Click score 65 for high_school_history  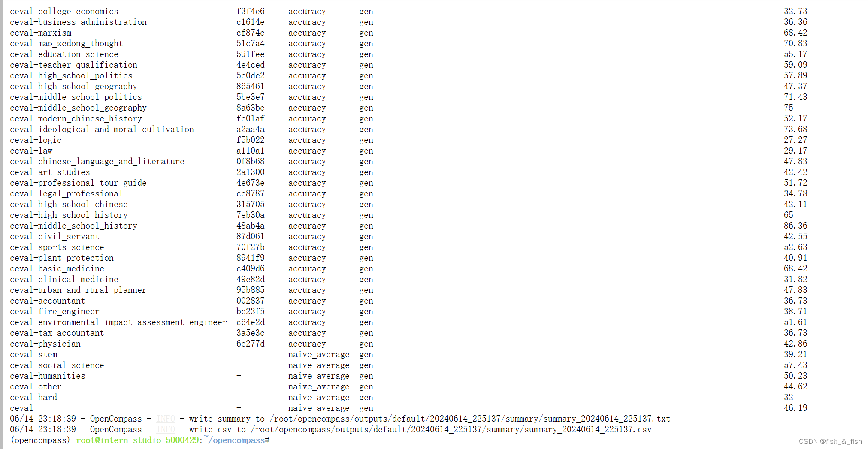789,215
